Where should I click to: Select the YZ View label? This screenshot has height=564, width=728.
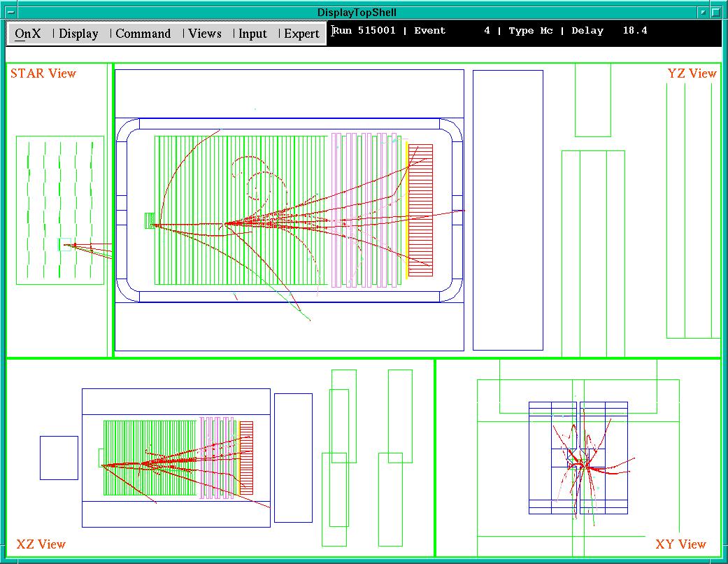click(692, 73)
